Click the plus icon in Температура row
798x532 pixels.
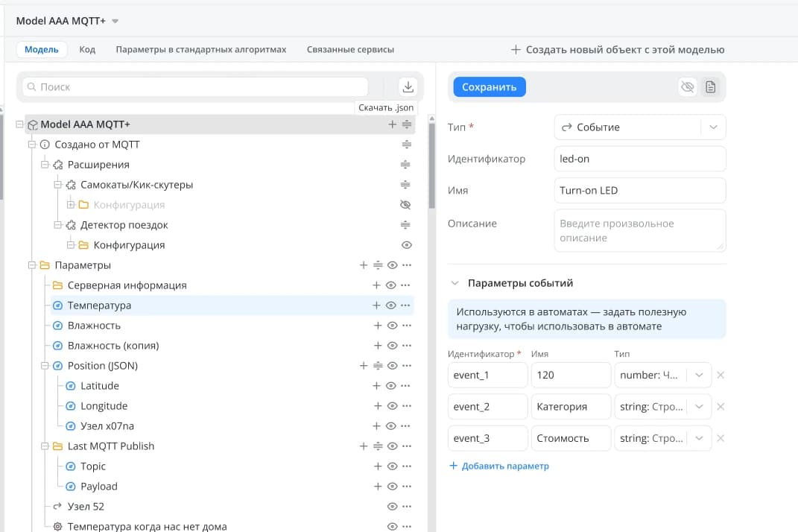pyautogui.click(x=376, y=305)
